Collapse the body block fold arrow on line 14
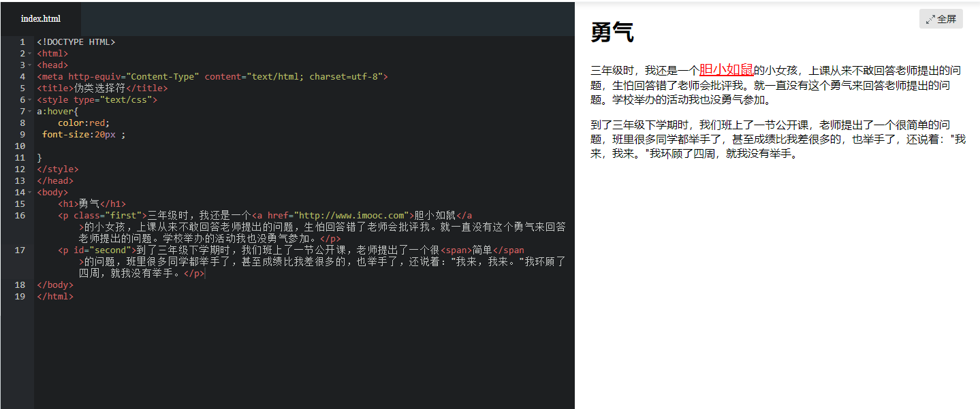 point(30,192)
